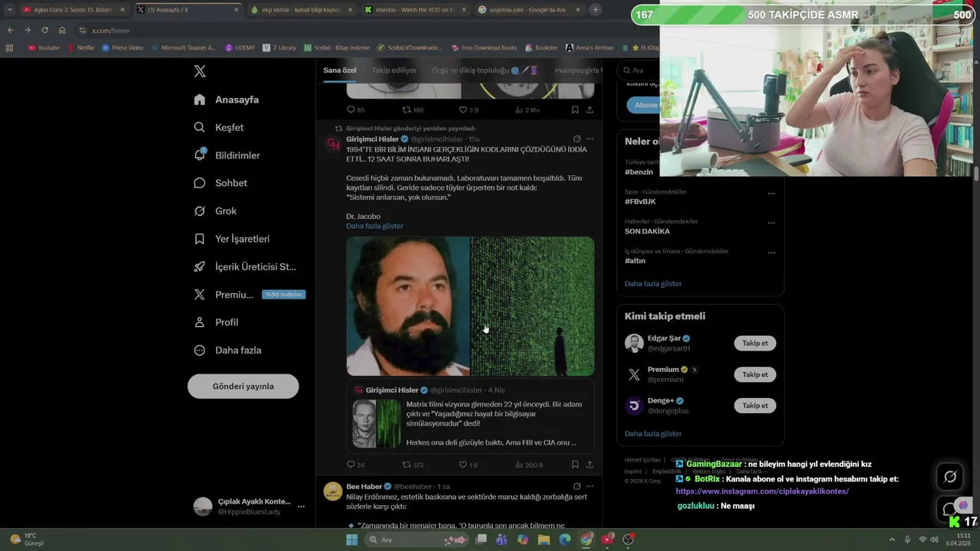The height and width of the screenshot is (551, 980).
Task: Open Bildirimler notifications
Action: pos(227,155)
